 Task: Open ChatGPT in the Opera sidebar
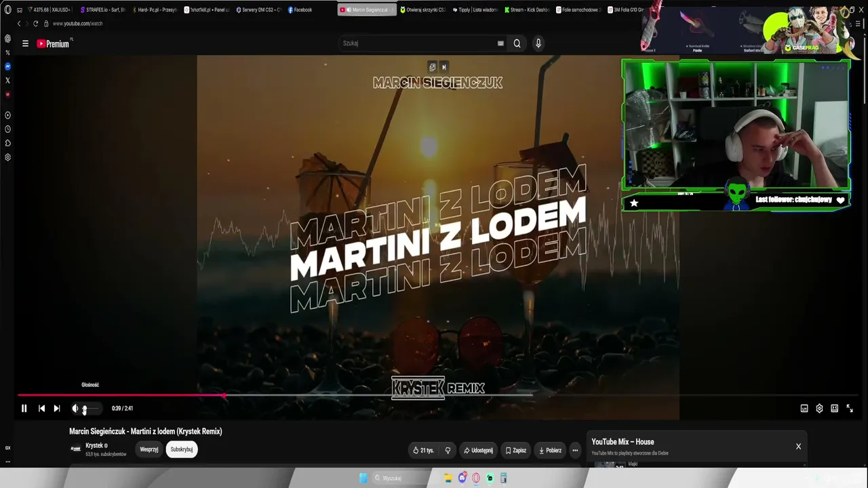(8, 39)
